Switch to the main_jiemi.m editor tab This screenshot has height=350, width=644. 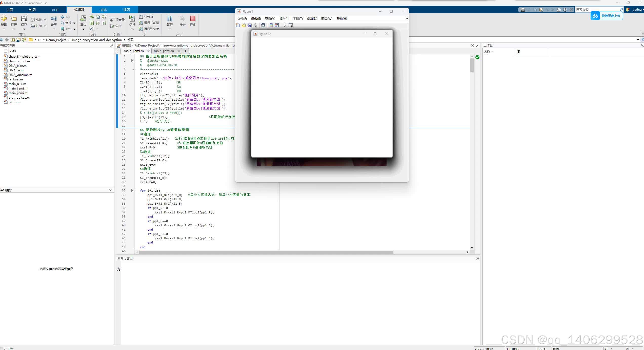click(x=164, y=51)
